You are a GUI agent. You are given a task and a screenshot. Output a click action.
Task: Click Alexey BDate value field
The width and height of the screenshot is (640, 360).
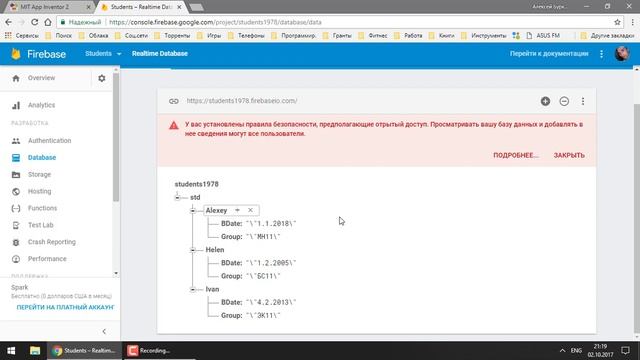(271, 224)
